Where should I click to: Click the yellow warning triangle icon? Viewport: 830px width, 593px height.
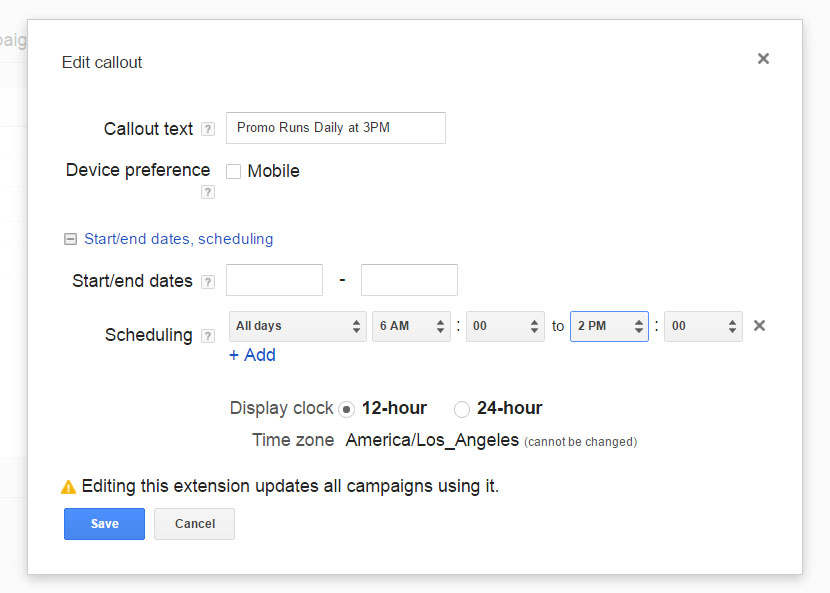[68, 487]
